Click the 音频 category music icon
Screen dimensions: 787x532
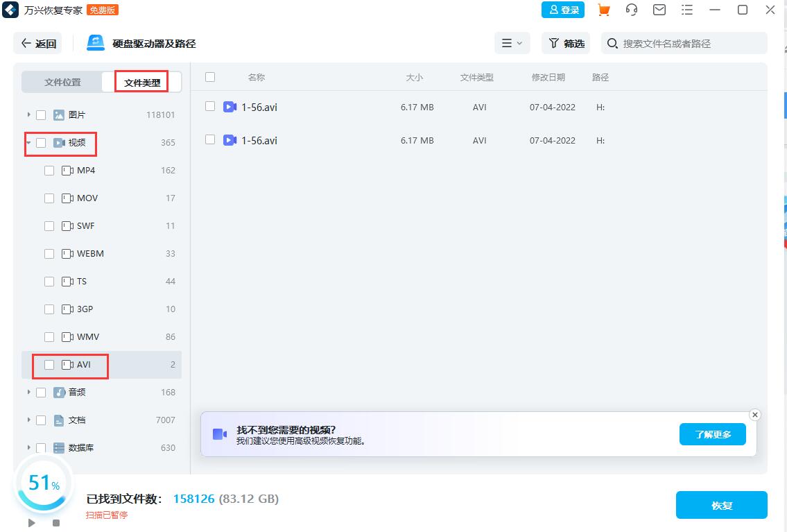[59, 392]
